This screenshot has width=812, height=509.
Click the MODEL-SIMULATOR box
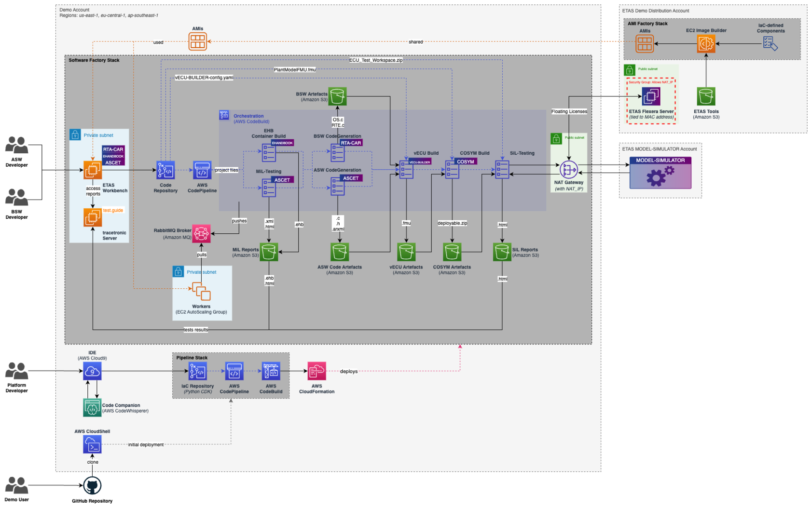pos(660,173)
